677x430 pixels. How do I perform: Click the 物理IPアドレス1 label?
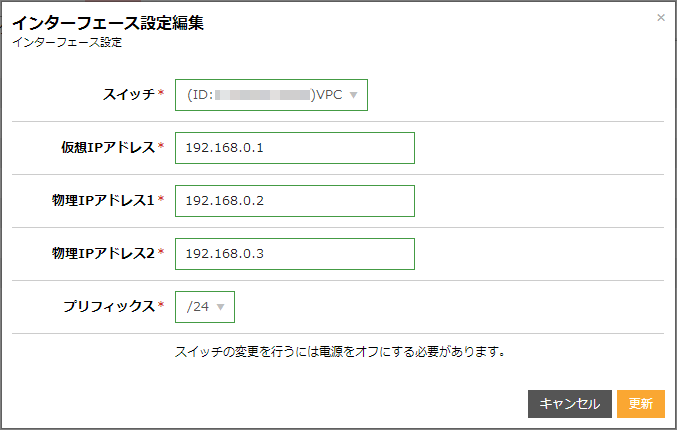[102, 201]
